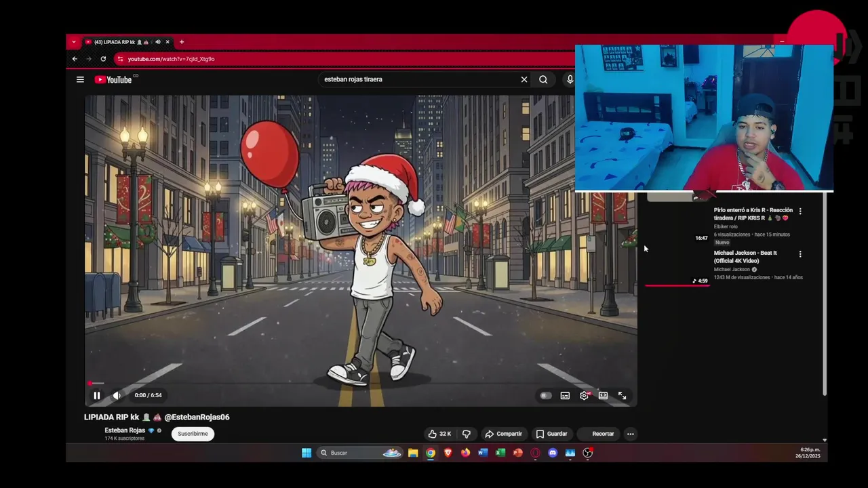868x488 pixels.
Task: Switch to theater mode view
Action: 603,396
